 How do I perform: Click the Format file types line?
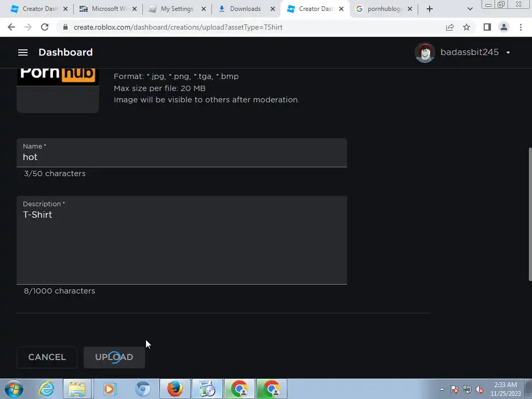[x=176, y=76]
